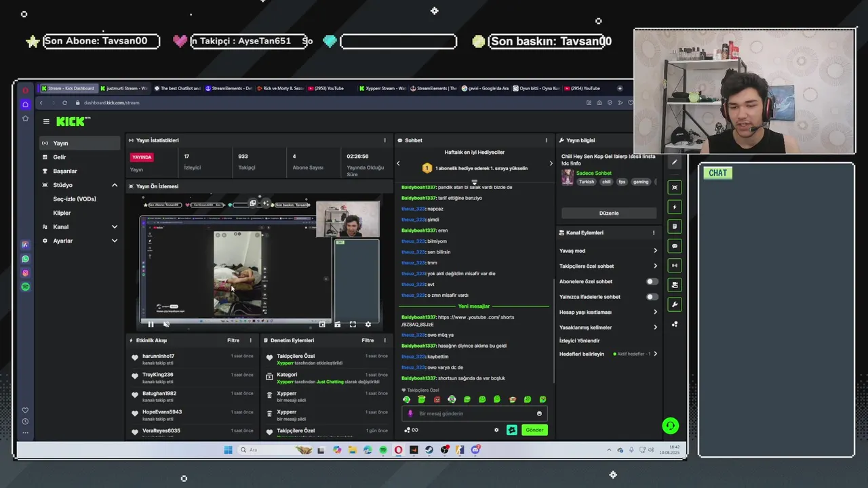Toggle Yalnızca ifadelerle sohbet switch
868x488 pixels.
click(x=652, y=297)
